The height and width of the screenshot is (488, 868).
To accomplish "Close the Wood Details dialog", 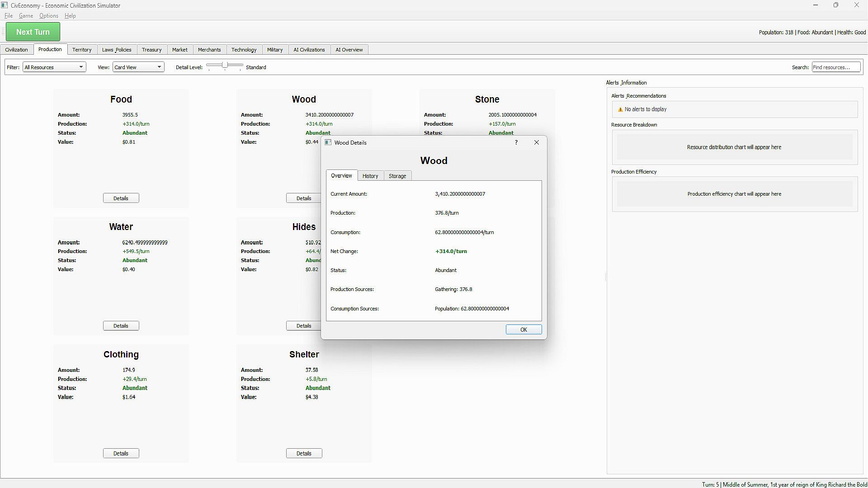I will (536, 142).
